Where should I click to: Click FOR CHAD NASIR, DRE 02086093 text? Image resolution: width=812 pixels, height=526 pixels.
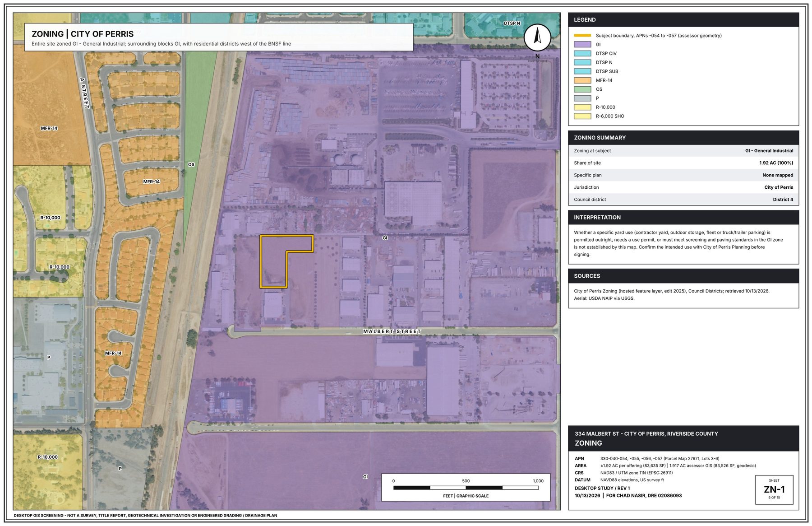pos(644,496)
